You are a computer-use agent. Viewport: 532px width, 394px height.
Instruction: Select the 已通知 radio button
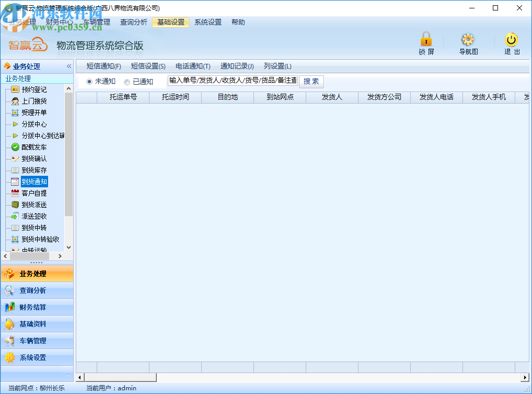point(127,82)
